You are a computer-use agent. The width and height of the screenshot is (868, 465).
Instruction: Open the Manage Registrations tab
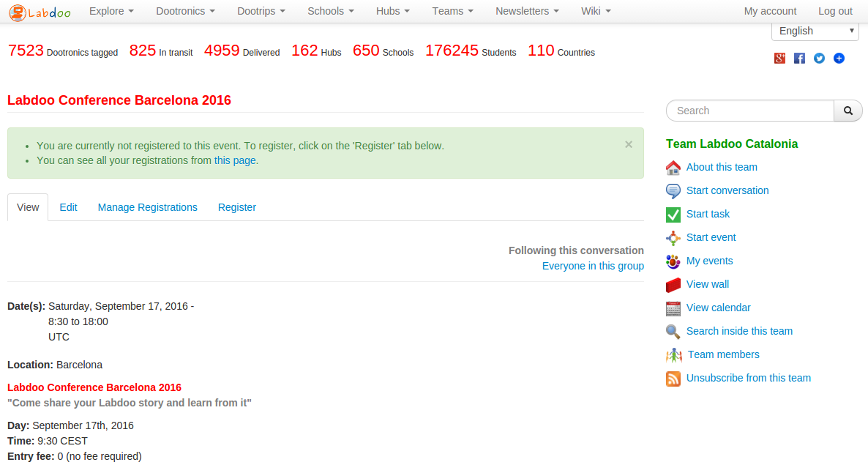(147, 207)
